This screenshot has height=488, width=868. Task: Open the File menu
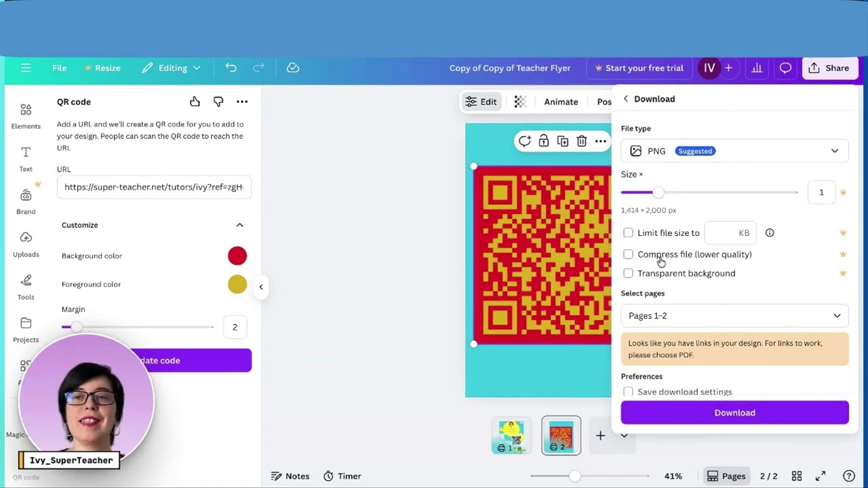[59, 68]
